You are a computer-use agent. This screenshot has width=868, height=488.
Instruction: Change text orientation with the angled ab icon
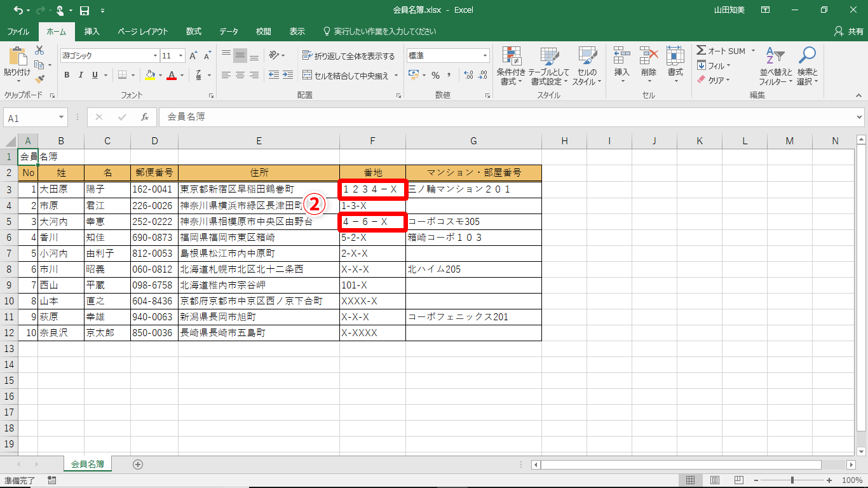tap(274, 56)
